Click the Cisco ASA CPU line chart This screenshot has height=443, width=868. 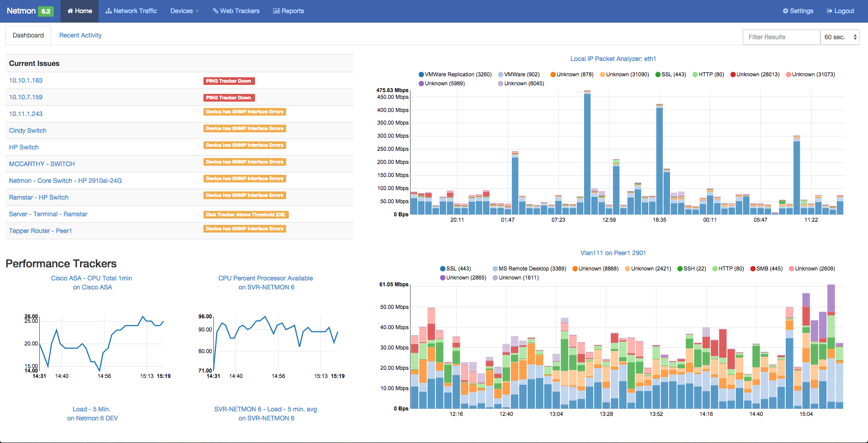click(x=102, y=344)
